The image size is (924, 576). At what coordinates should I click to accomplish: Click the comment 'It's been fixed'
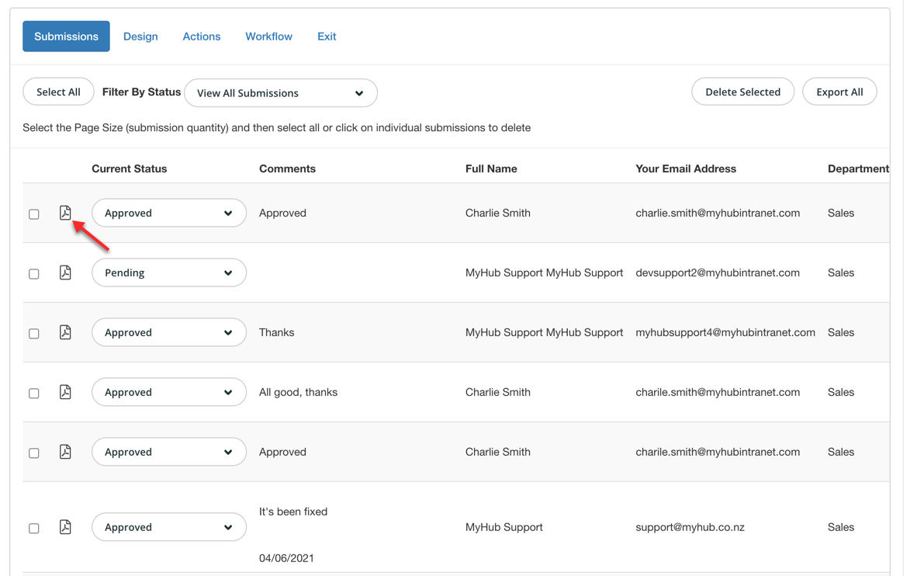(293, 511)
